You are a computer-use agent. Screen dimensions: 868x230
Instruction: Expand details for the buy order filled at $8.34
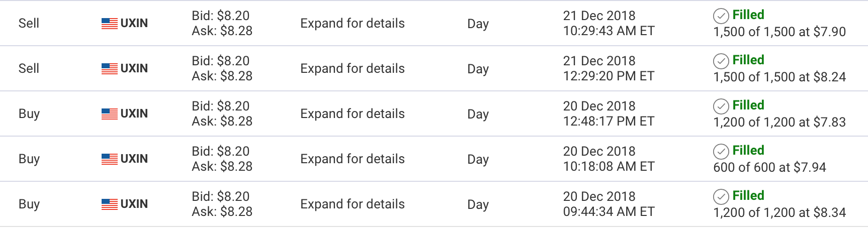click(x=352, y=204)
